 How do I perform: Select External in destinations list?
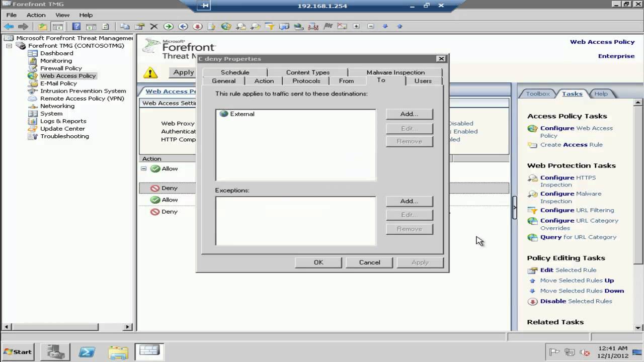[x=242, y=114]
